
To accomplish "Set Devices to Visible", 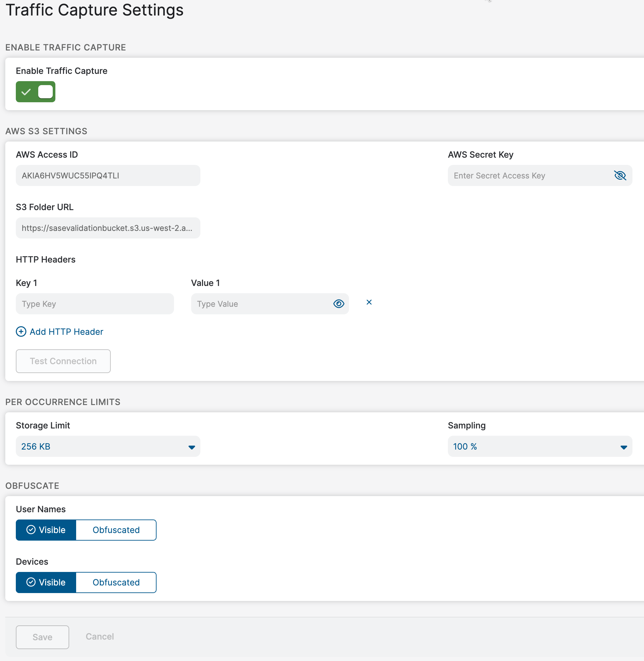I will pos(46,582).
